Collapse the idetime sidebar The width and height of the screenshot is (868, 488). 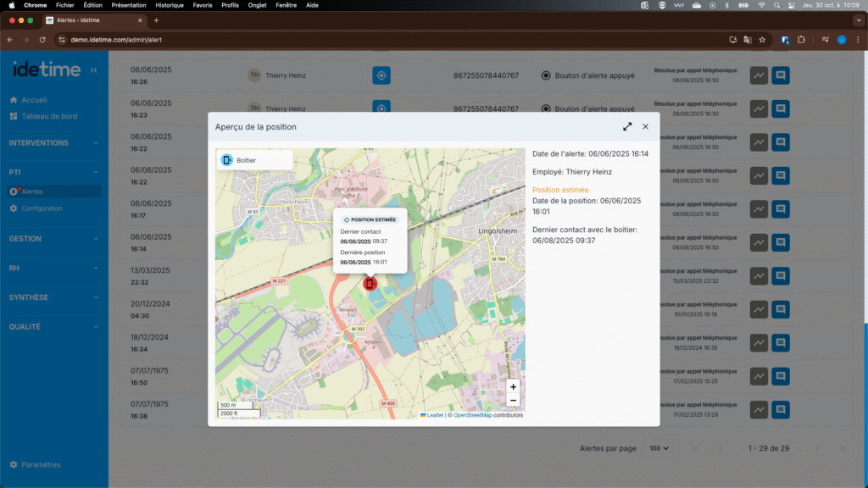(93, 69)
